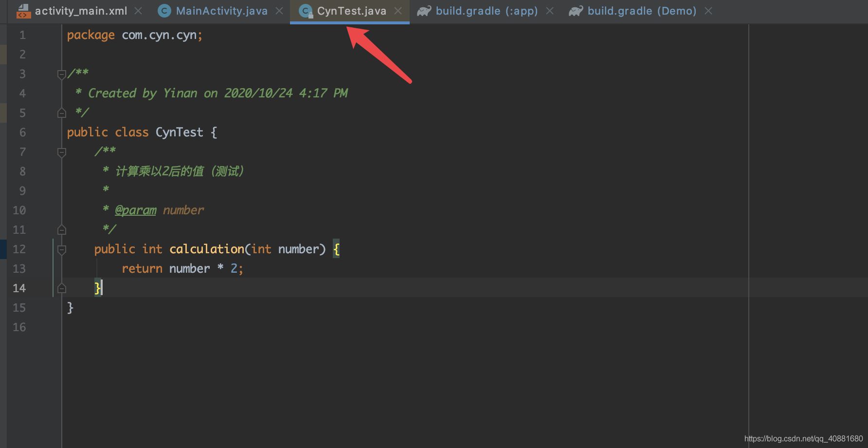Switch to the MainActivity.java tab

click(x=221, y=11)
